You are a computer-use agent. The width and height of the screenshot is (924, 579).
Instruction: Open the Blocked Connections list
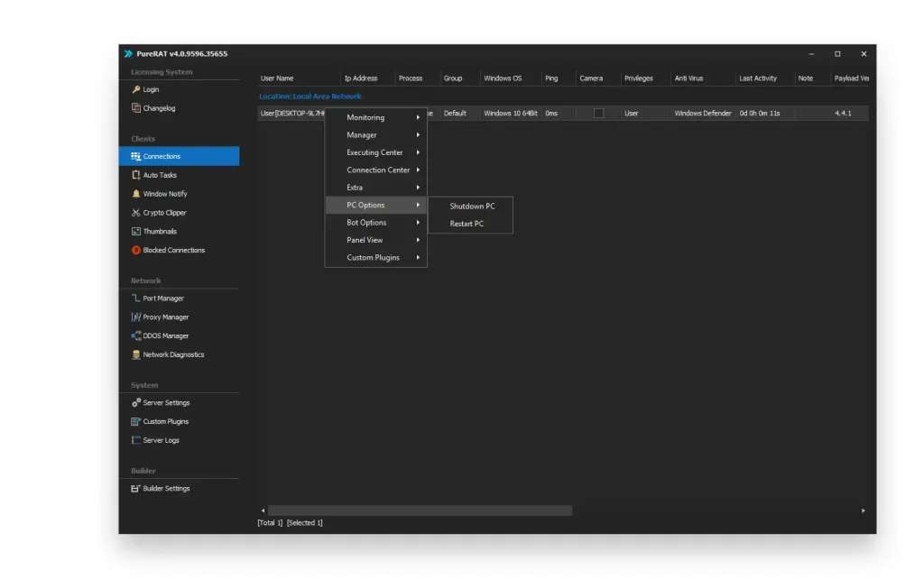point(173,251)
